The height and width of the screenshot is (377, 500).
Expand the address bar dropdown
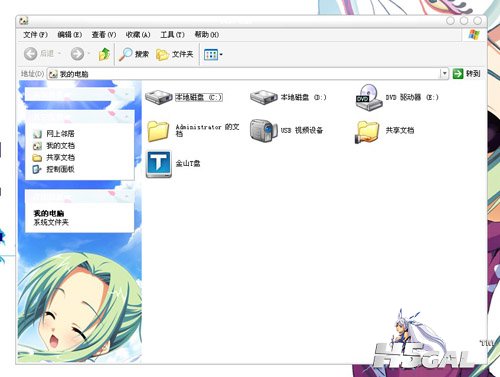click(x=444, y=74)
